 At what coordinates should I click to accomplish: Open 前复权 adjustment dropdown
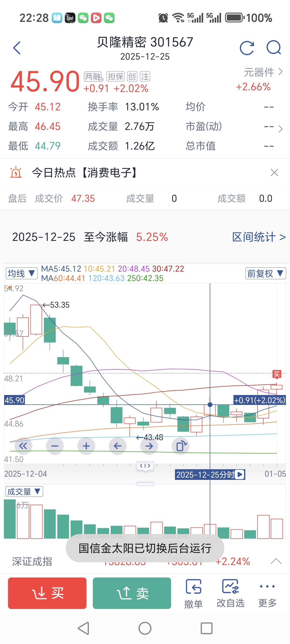pyautogui.click(x=265, y=273)
